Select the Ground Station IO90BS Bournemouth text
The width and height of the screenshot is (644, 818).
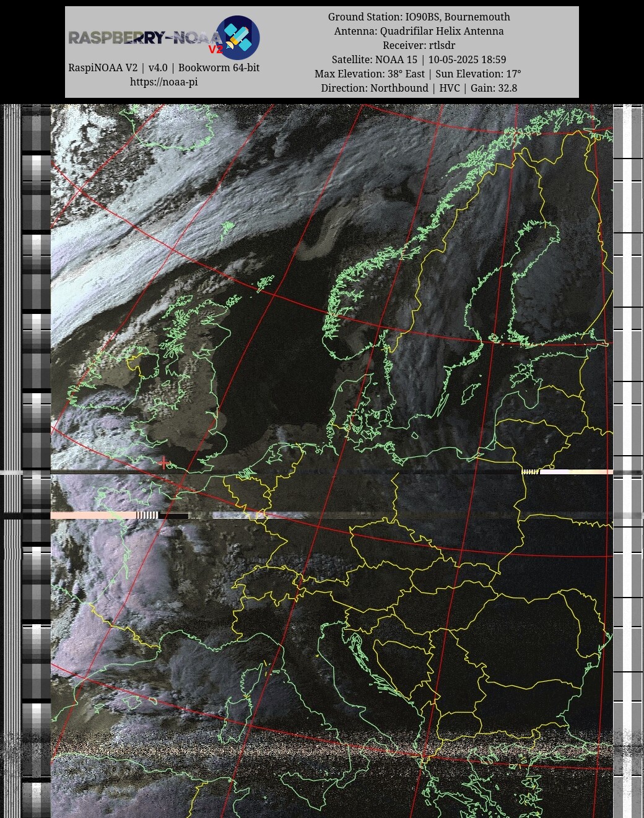tap(419, 17)
